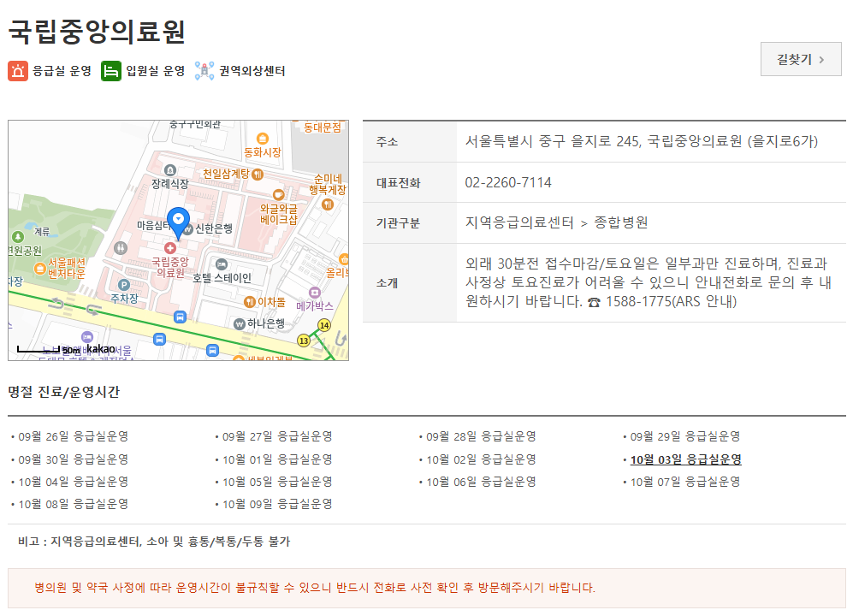The width and height of the screenshot is (853, 616).
Task: Click the underlined 10월 03일 응급실운영 link
Action: click(686, 459)
